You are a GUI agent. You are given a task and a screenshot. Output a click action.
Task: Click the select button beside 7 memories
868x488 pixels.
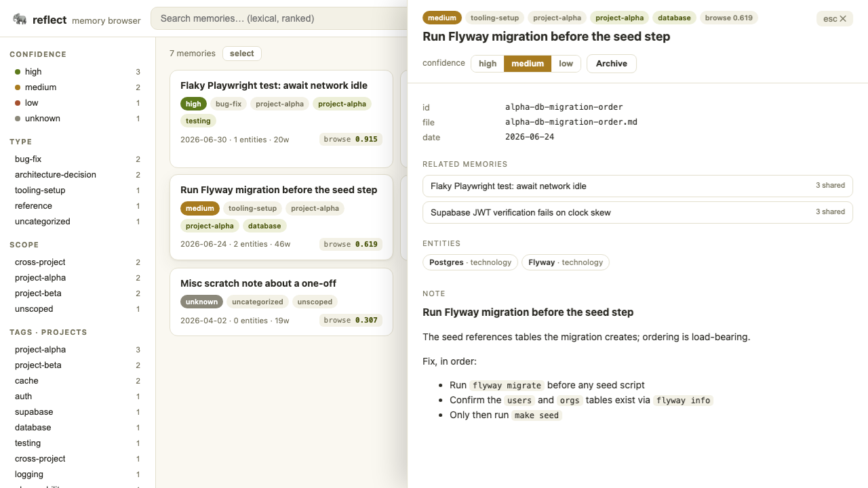point(242,54)
